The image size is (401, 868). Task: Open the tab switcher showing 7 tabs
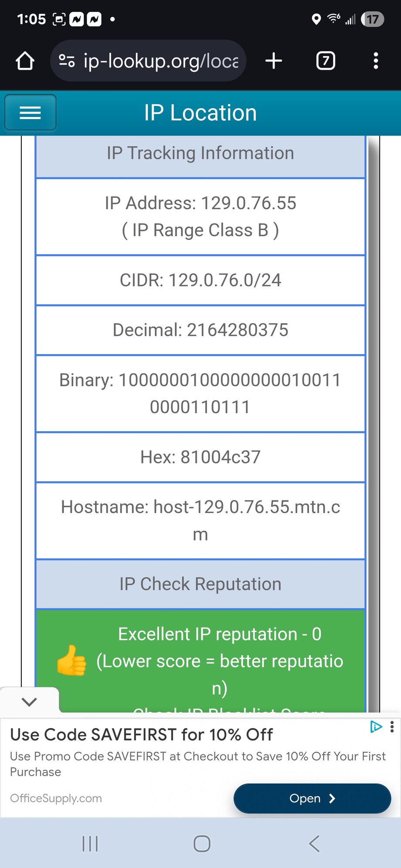(x=326, y=61)
